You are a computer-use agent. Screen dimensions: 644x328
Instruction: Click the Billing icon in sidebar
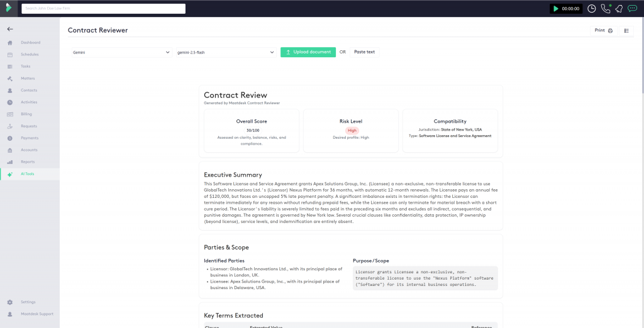coord(10,114)
